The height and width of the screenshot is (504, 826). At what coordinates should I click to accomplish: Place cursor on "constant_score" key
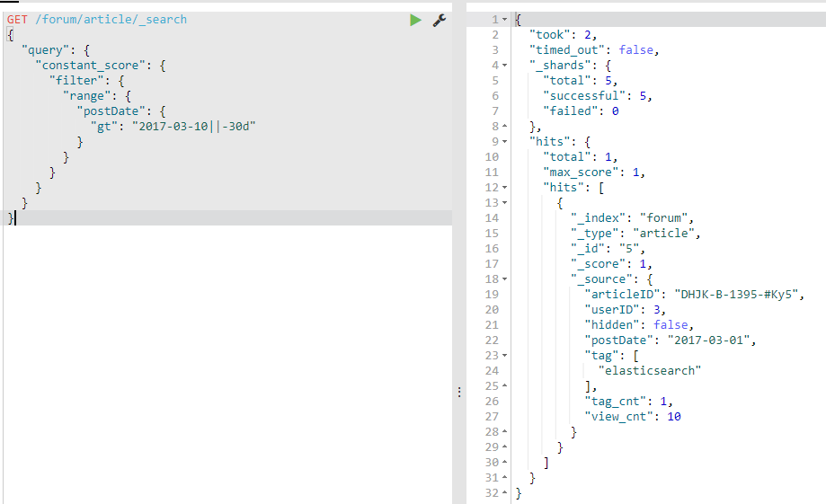90,66
